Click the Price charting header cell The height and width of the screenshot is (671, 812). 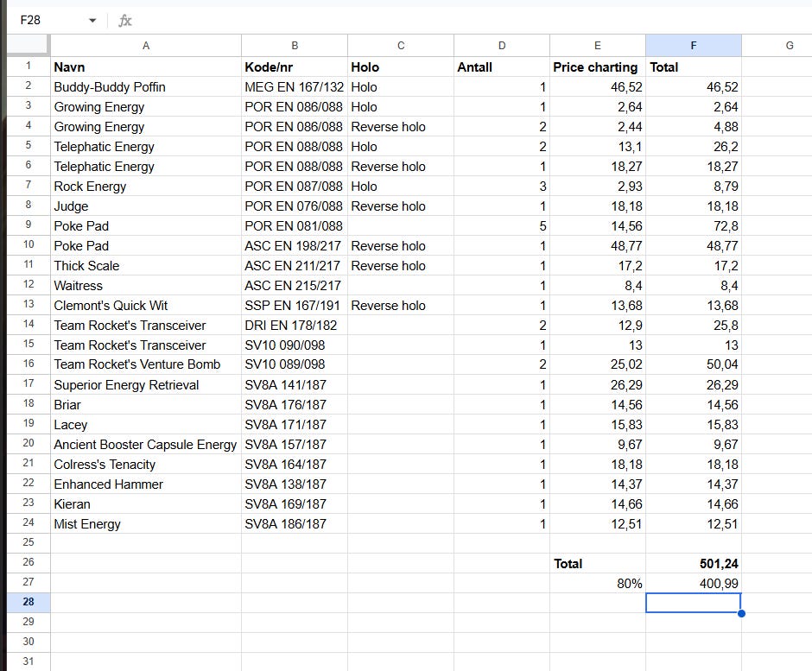597,66
